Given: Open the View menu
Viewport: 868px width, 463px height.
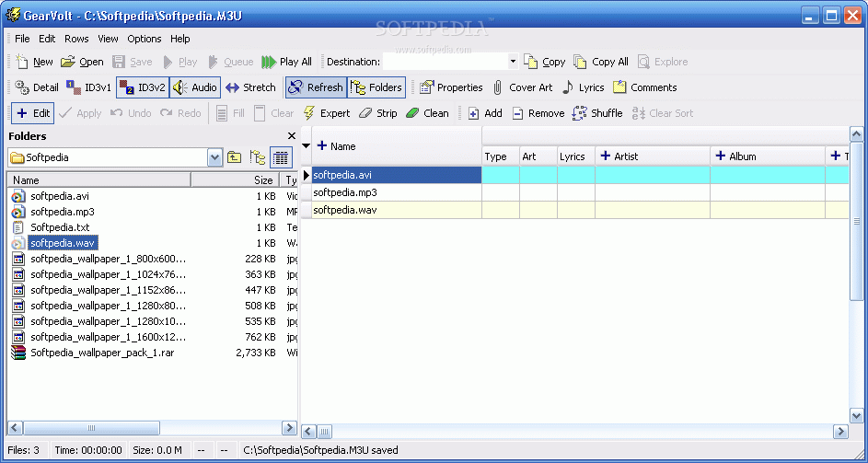Looking at the screenshot, I should 108,39.
